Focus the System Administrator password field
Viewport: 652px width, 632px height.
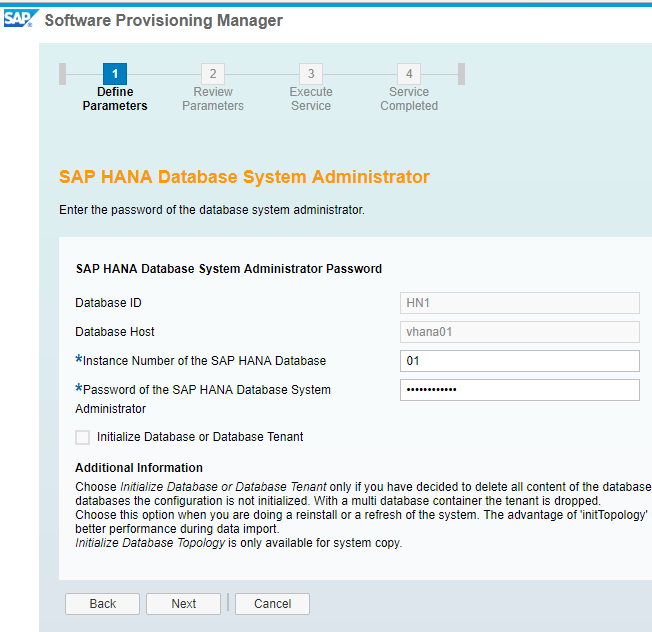[520, 390]
